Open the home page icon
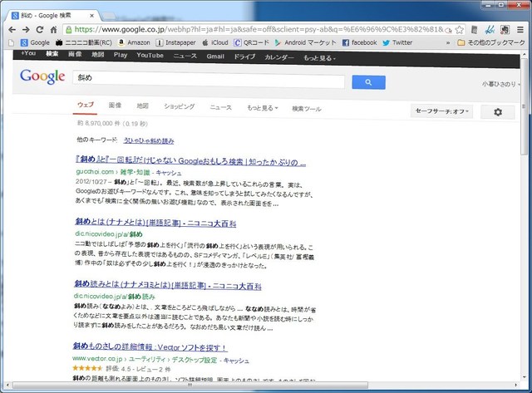 click(x=61, y=27)
